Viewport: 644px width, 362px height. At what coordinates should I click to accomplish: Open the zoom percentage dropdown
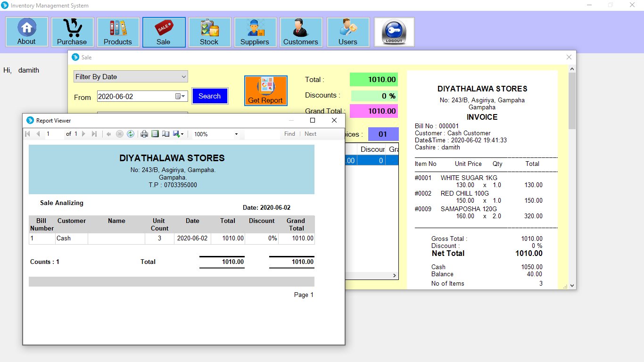[x=237, y=133]
